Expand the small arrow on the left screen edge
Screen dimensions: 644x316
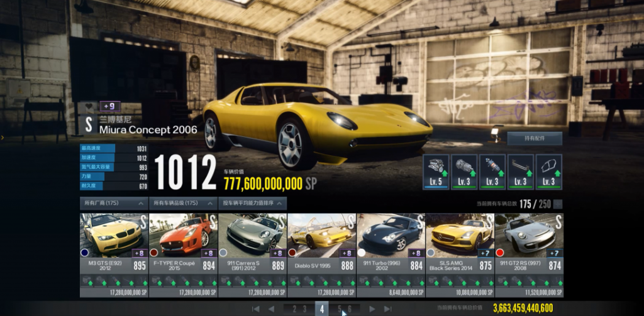coord(2,138)
